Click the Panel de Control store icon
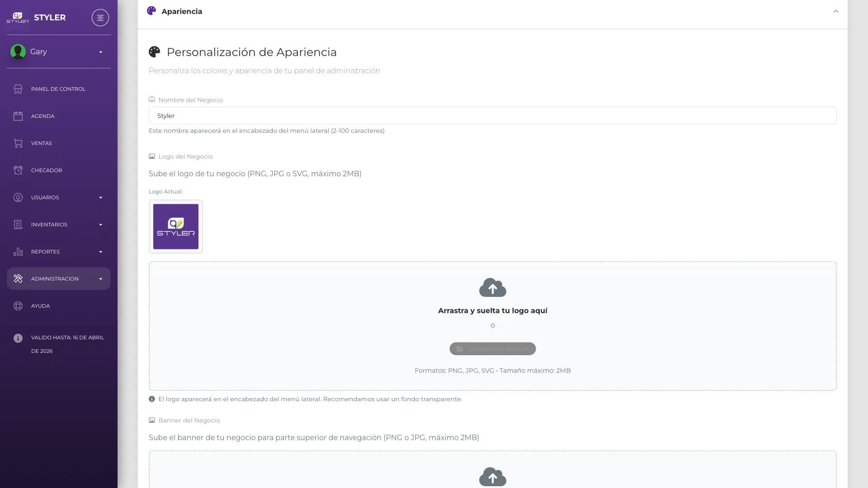 (x=18, y=89)
